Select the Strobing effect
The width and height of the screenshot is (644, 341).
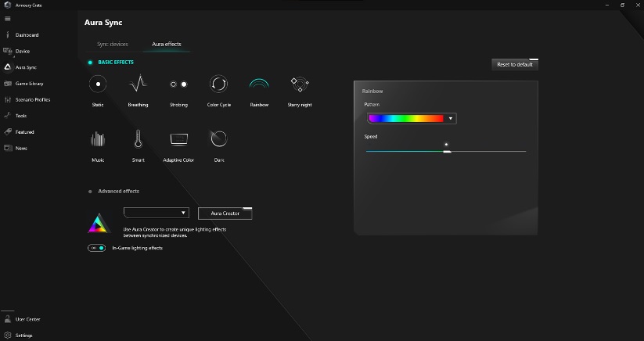pyautogui.click(x=178, y=84)
